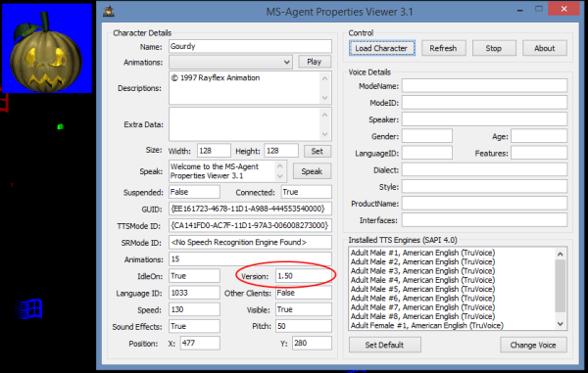Click the Position X field
This screenshot has width=588, height=373.
point(200,343)
